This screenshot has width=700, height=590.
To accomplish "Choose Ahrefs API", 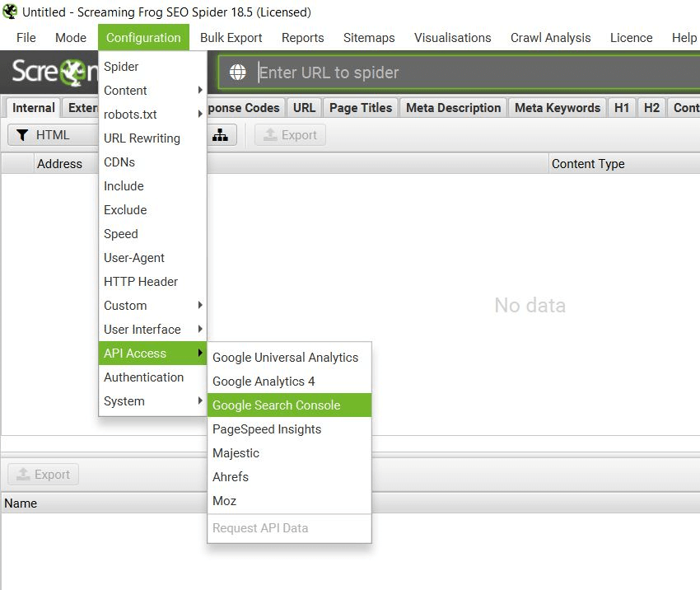I will tap(289, 477).
